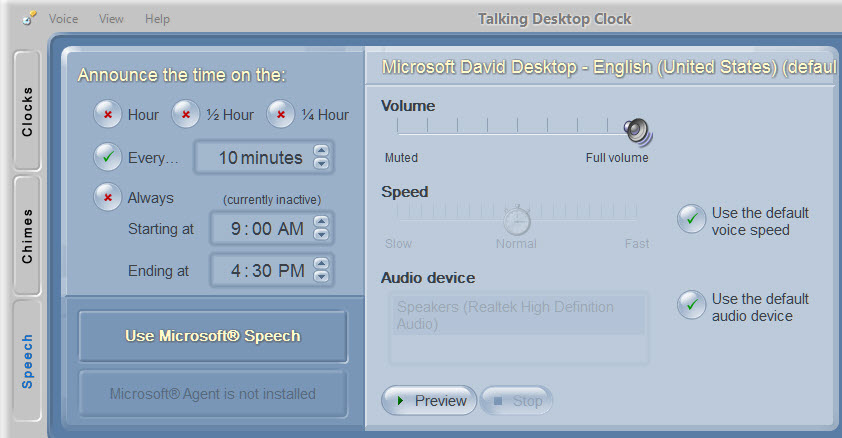
Task: Switch to the Clocks side tab
Action: (x=27, y=111)
